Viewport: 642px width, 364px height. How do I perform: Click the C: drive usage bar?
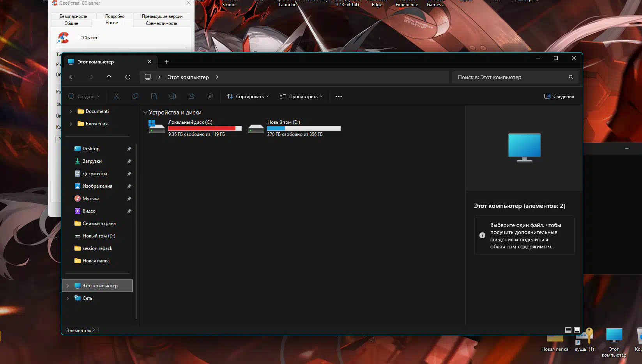[x=205, y=128]
